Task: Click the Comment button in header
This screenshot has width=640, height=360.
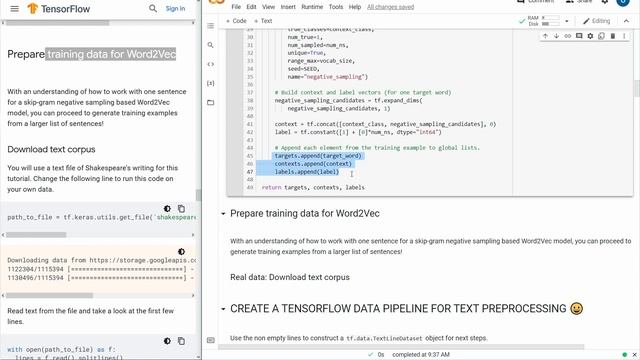Action: click(x=536, y=2)
